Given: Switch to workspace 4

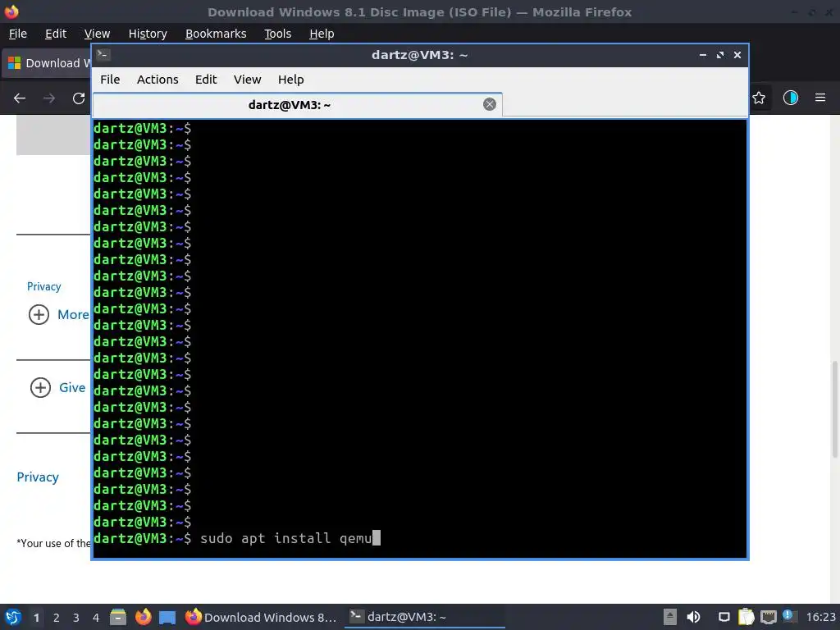Looking at the screenshot, I should pos(96,618).
